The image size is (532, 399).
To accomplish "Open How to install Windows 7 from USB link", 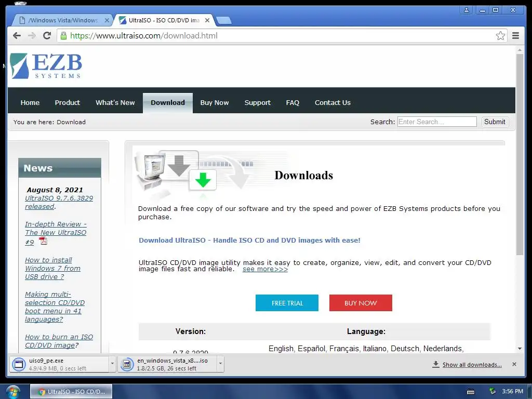I will pos(52,269).
